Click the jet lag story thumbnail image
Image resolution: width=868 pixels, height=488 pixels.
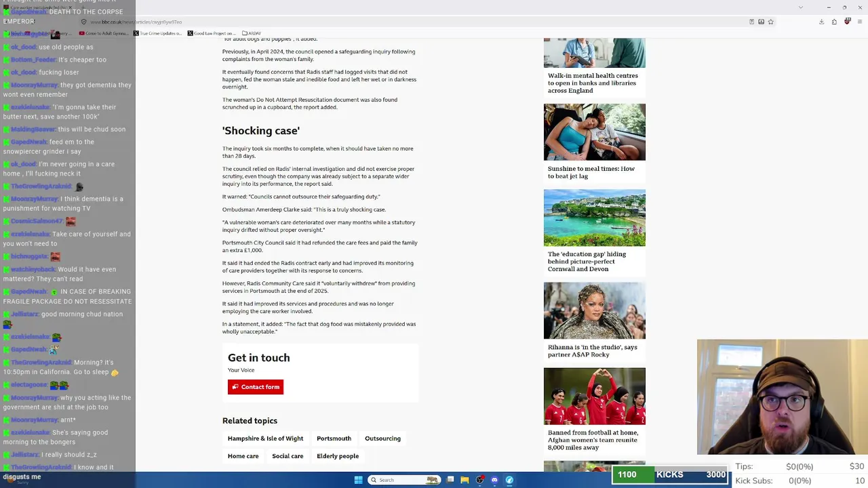(x=595, y=132)
